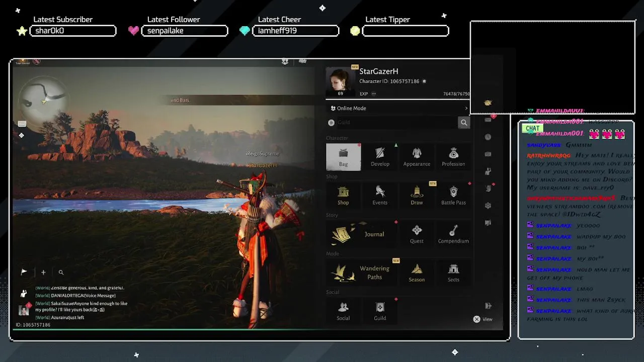This screenshot has width=644, height=362.
Task: Open the keyboard icon below the minimap
Action: (x=22, y=124)
